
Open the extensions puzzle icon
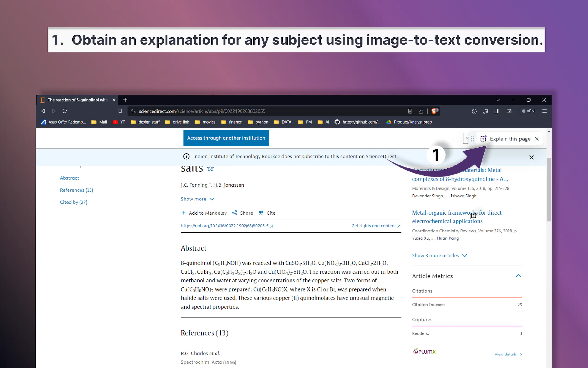[x=474, y=111]
